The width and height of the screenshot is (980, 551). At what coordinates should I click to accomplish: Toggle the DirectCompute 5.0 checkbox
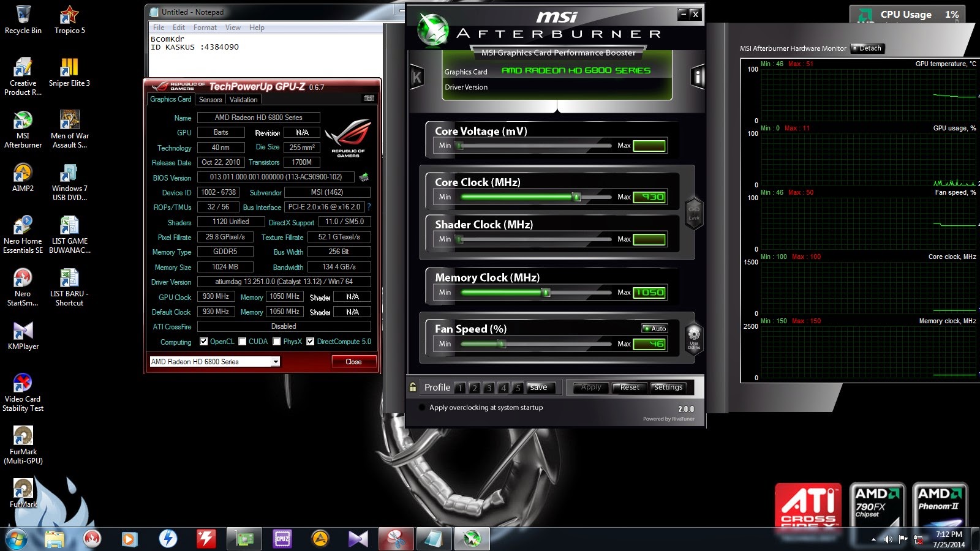pyautogui.click(x=311, y=342)
